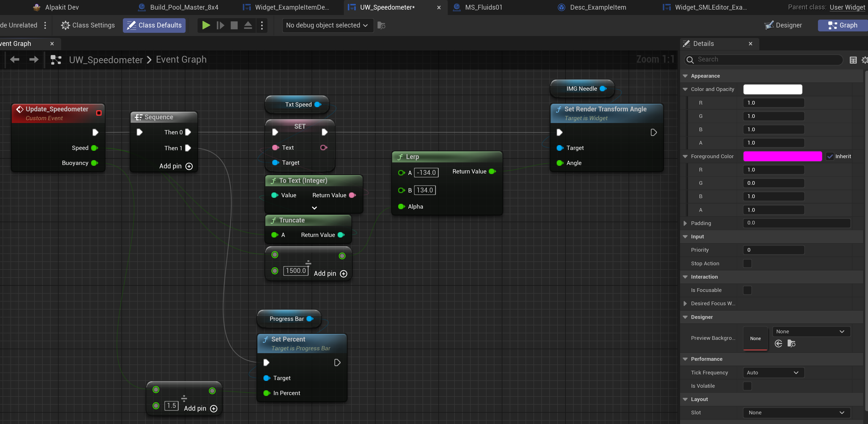Viewport: 868px width, 424px height.
Task: Open the Designer view
Action: pyautogui.click(x=783, y=25)
